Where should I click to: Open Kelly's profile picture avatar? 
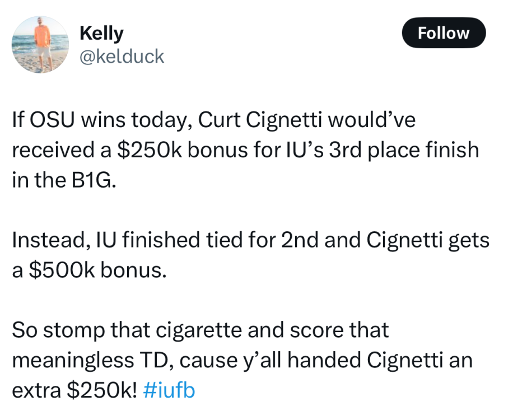[x=40, y=45]
